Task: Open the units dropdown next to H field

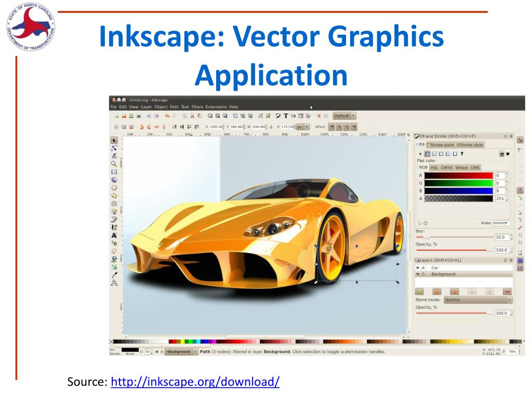Action: pos(303,127)
